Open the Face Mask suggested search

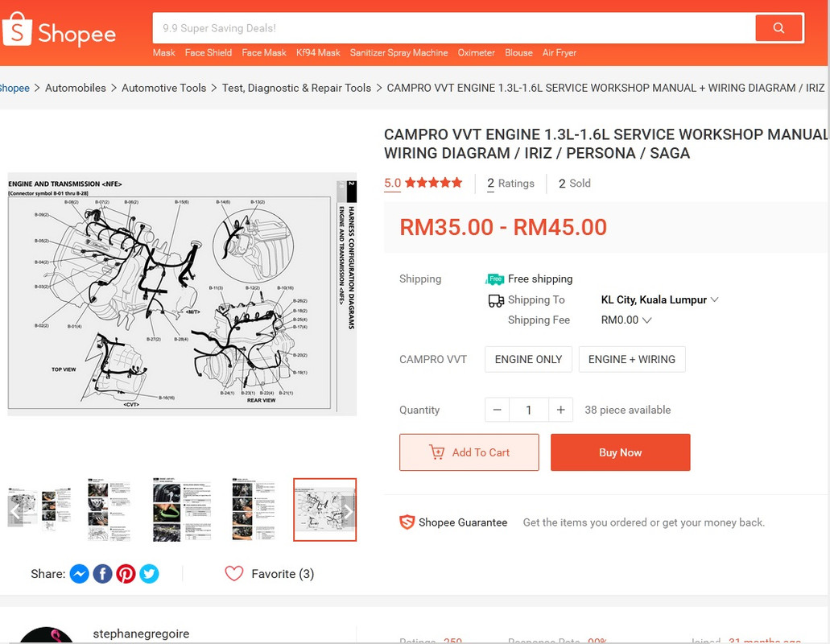263,53
